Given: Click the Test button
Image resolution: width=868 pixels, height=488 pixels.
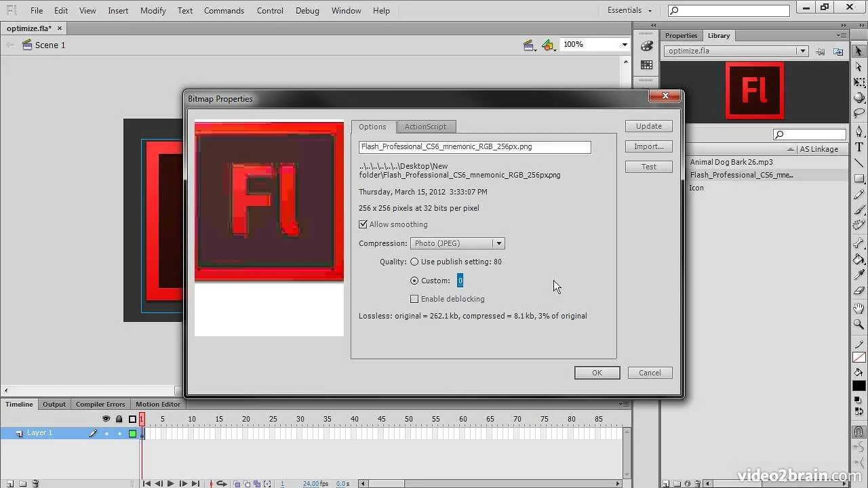Looking at the screenshot, I should coord(649,167).
